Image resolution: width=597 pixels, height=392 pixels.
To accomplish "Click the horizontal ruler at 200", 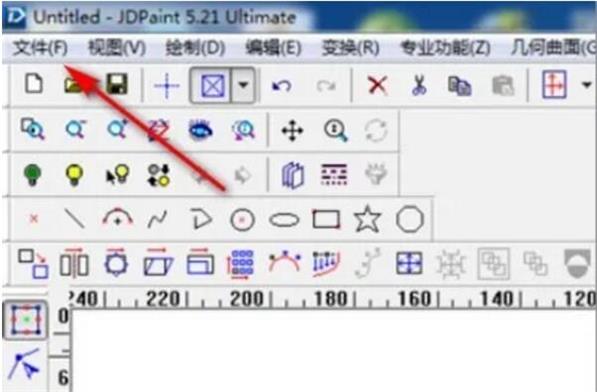I will point(246,300).
